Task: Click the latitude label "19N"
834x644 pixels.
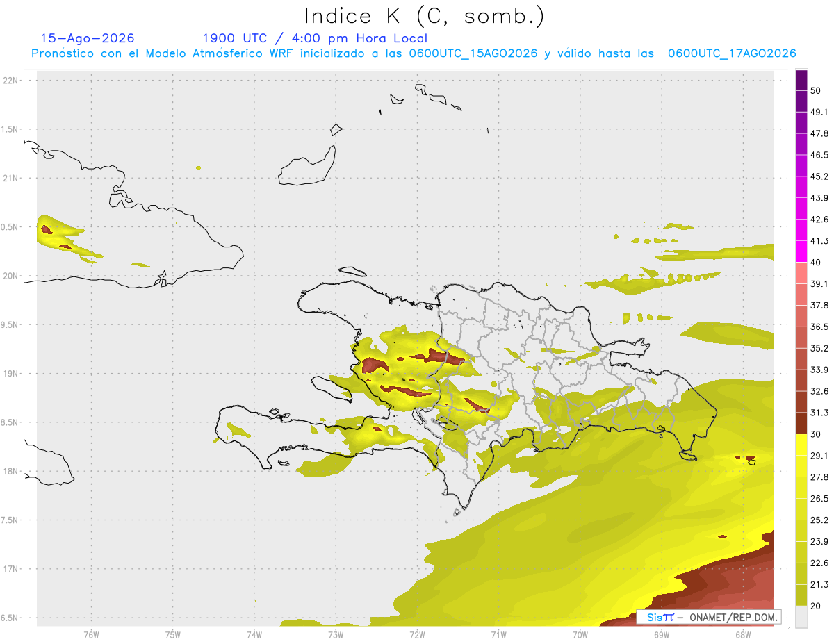Action: pos(10,374)
